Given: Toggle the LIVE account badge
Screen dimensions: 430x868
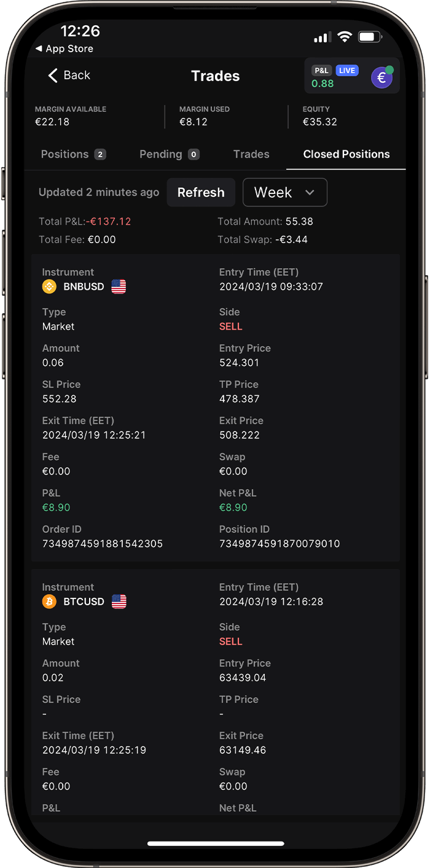Looking at the screenshot, I should coord(347,71).
